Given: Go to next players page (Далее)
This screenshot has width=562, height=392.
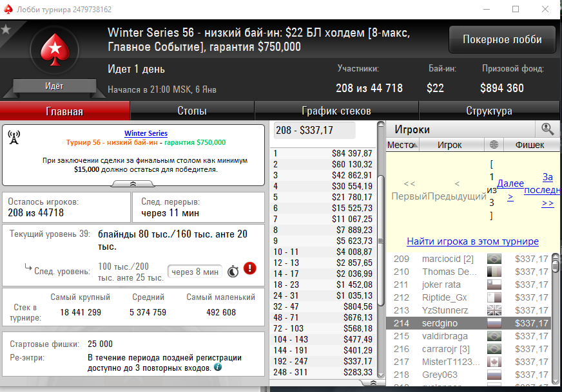Looking at the screenshot, I should 510,190.
